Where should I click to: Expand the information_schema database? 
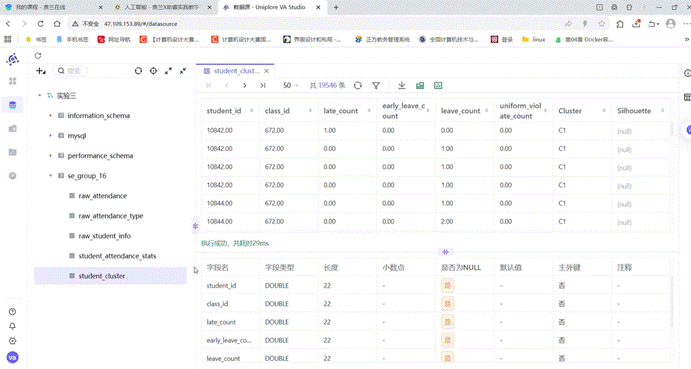pos(50,116)
